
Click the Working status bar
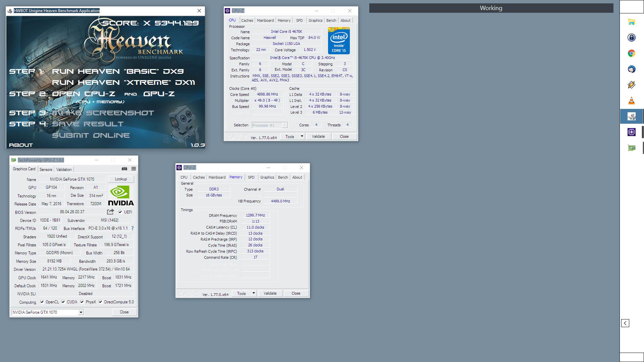pyautogui.click(x=491, y=8)
